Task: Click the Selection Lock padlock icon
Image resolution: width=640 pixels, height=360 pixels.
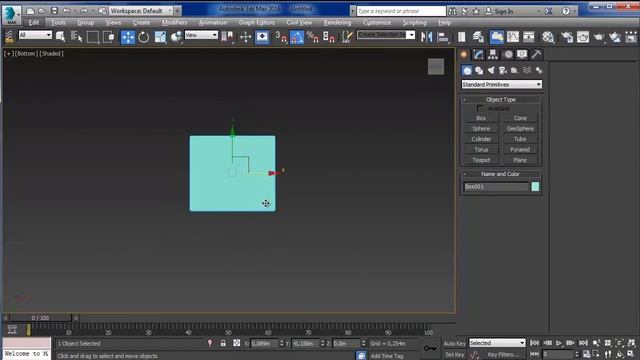Action: [223, 343]
